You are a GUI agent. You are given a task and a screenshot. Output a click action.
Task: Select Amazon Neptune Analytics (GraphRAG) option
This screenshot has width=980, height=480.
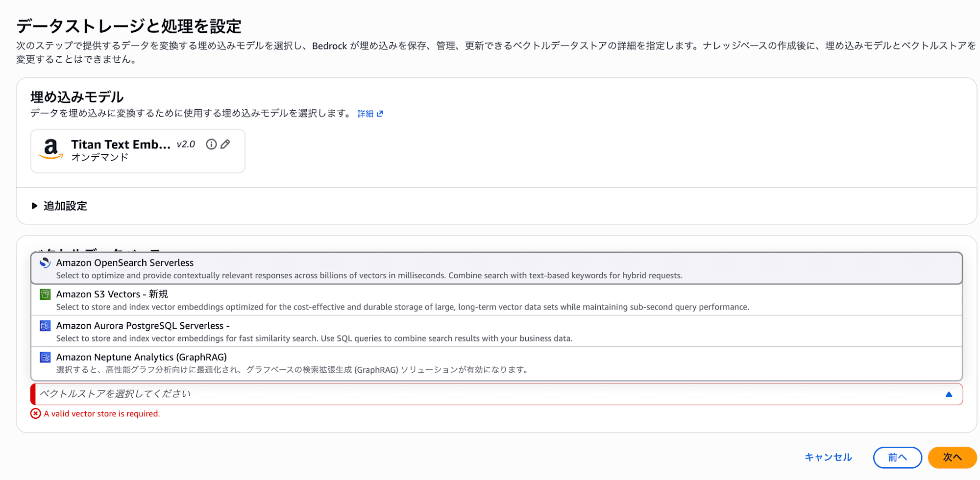click(496, 363)
